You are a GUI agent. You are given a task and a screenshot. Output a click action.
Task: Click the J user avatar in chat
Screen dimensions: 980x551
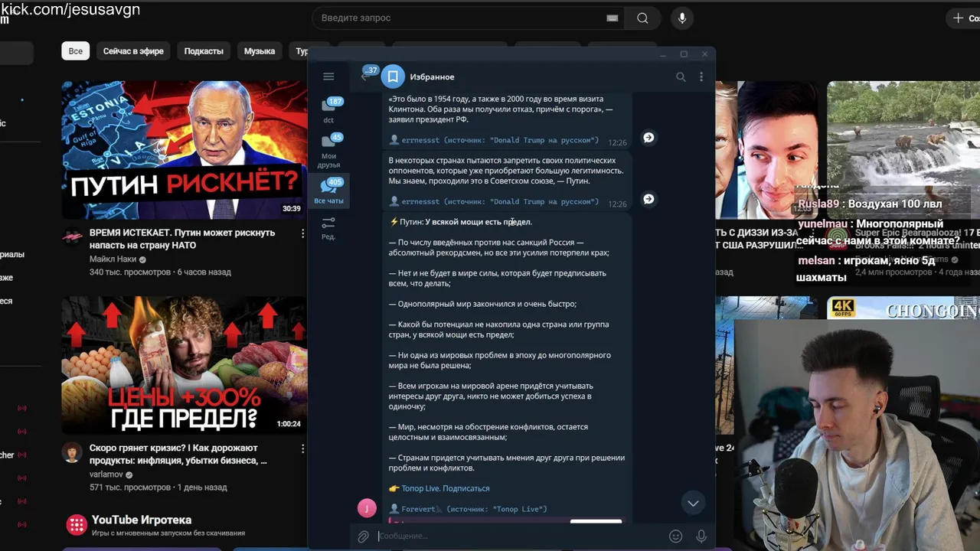(367, 507)
